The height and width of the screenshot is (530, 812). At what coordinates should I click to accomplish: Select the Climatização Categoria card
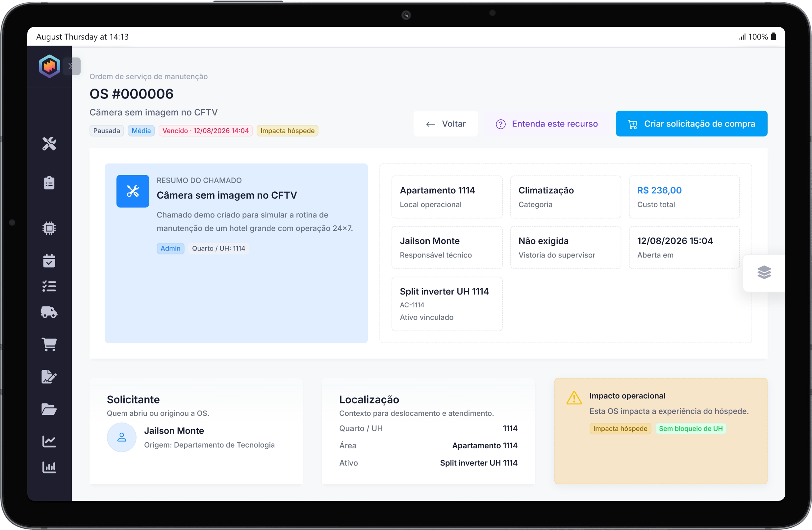coord(566,197)
